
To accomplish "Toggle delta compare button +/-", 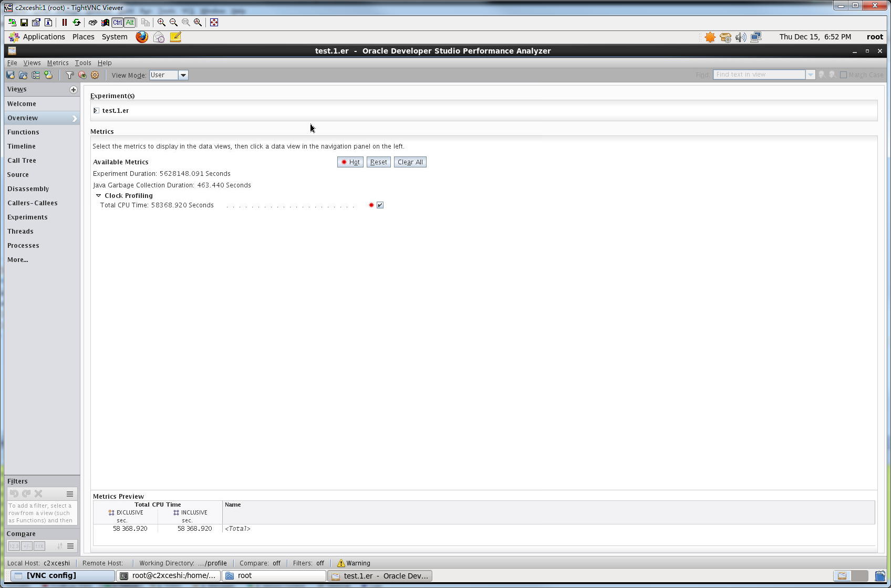I will [27, 546].
